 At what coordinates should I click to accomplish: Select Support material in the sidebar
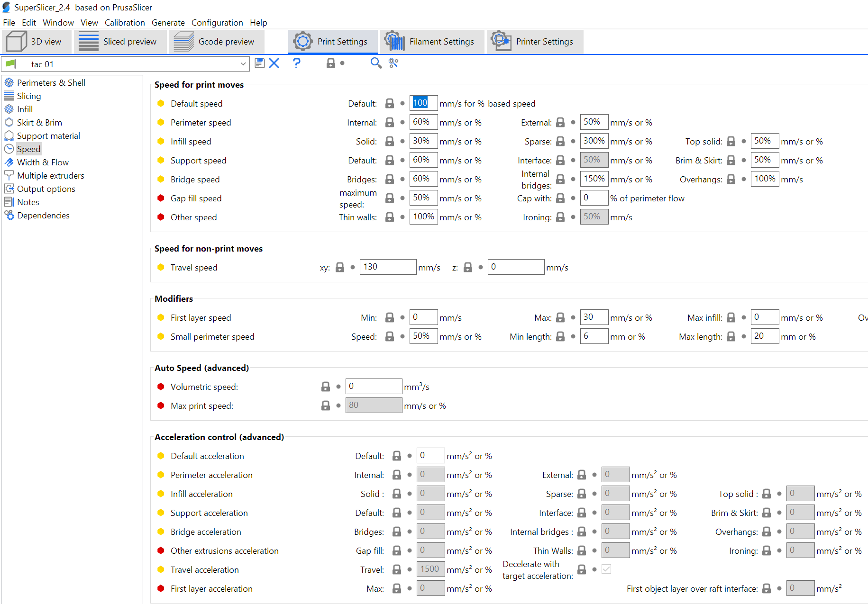(x=48, y=136)
